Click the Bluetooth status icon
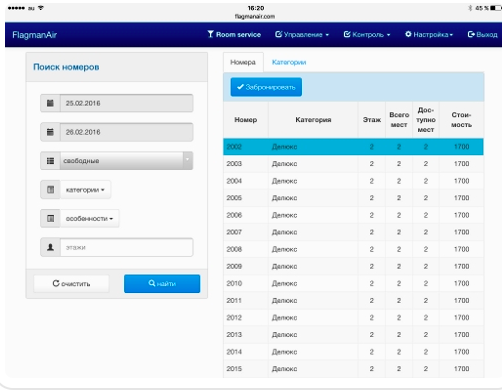Image resolution: width=502 pixels, height=391 pixels. 470,8
